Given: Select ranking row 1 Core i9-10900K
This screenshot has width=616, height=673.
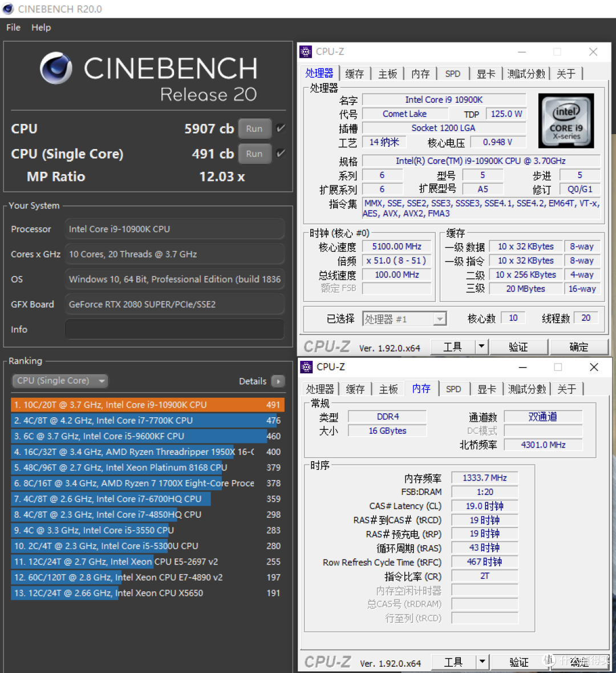Looking at the screenshot, I should pos(148,405).
